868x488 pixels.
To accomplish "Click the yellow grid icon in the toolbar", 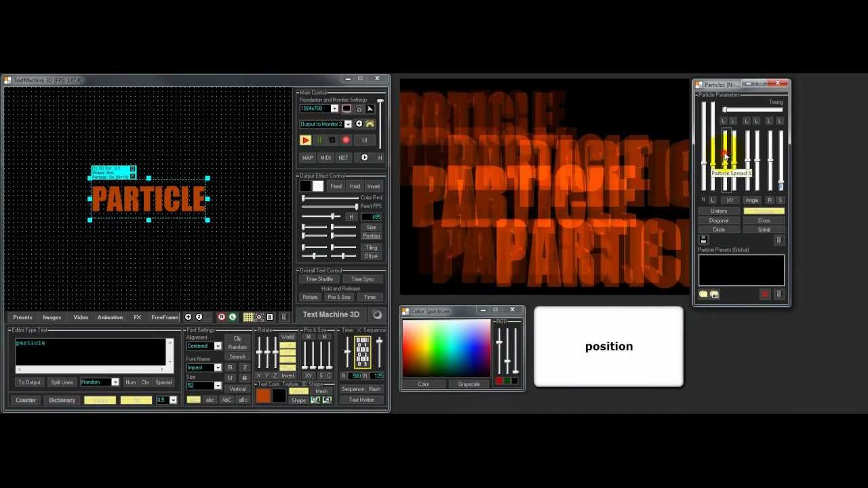I will pos(248,317).
